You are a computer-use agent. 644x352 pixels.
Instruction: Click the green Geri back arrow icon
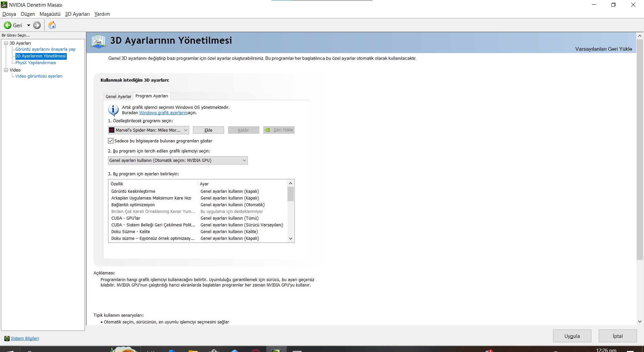click(7, 25)
